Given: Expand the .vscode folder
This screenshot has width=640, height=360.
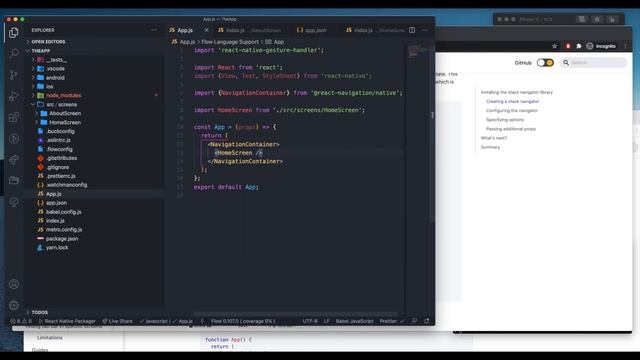Looking at the screenshot, I should coord(56,69).
